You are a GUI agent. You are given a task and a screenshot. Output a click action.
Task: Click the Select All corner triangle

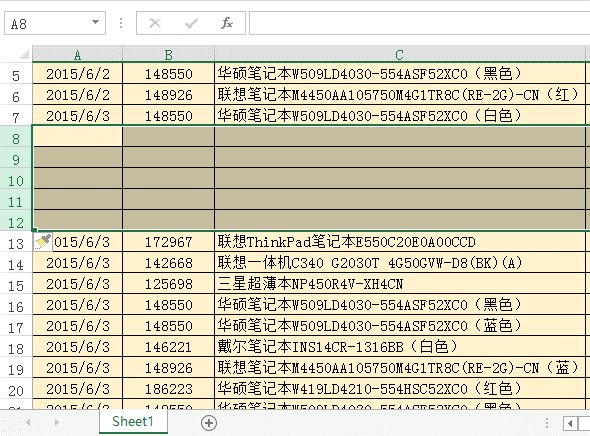[24, 55]
